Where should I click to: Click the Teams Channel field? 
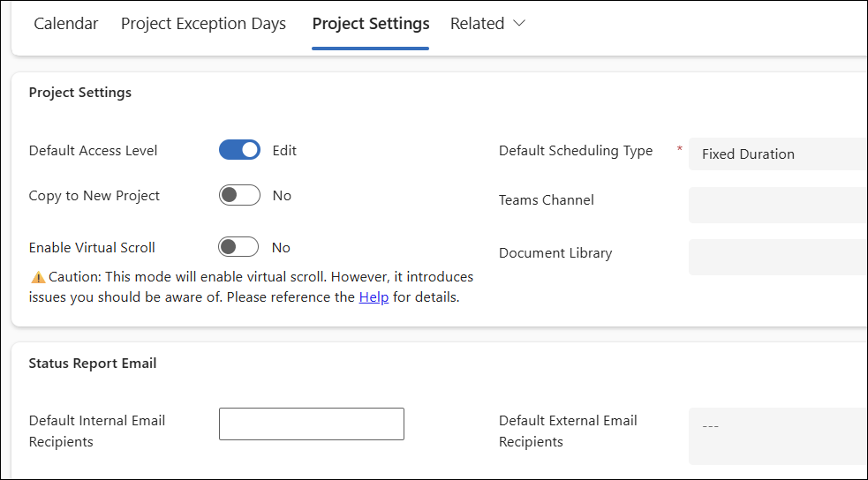point(777,205)
